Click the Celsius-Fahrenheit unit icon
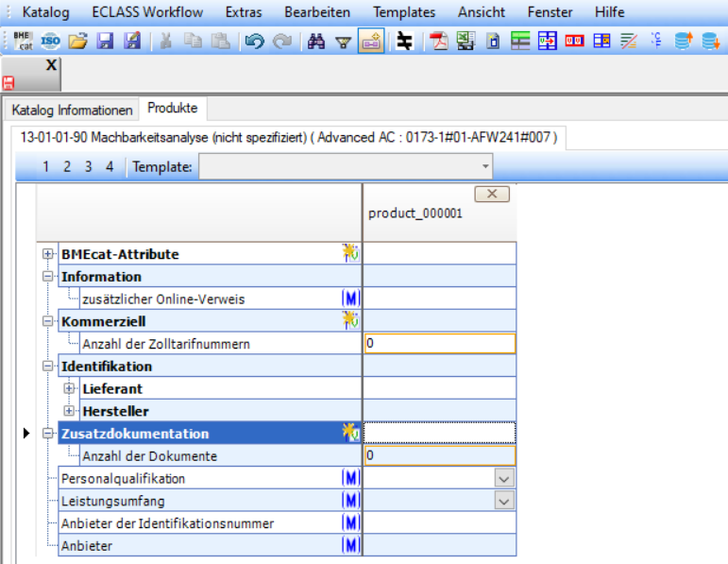 (x=656, y=40)
